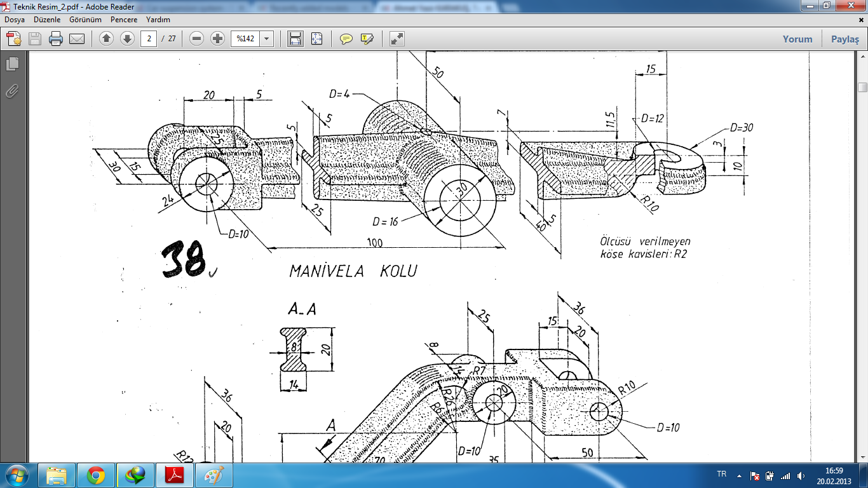Image resolution: width=868 pixels, height=488 pixels.
Task: Send the file by email envelope icon
Action: click(77, 39)
